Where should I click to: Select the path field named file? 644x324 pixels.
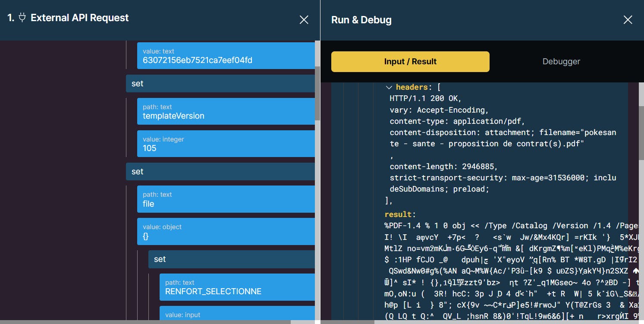(x=226, y=199)
